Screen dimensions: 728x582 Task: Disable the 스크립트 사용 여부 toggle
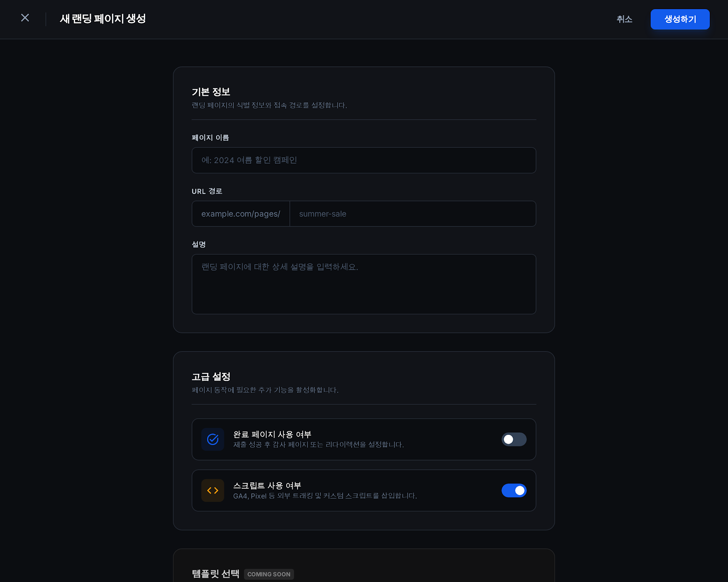(x=514, y=491)
